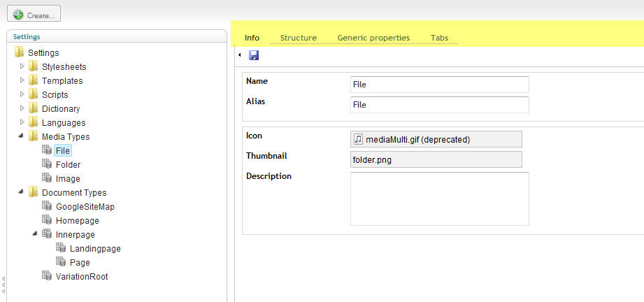Click the Homepage document type icon
The height and width of the screenshot is (302, 644).
pos(48,220)
